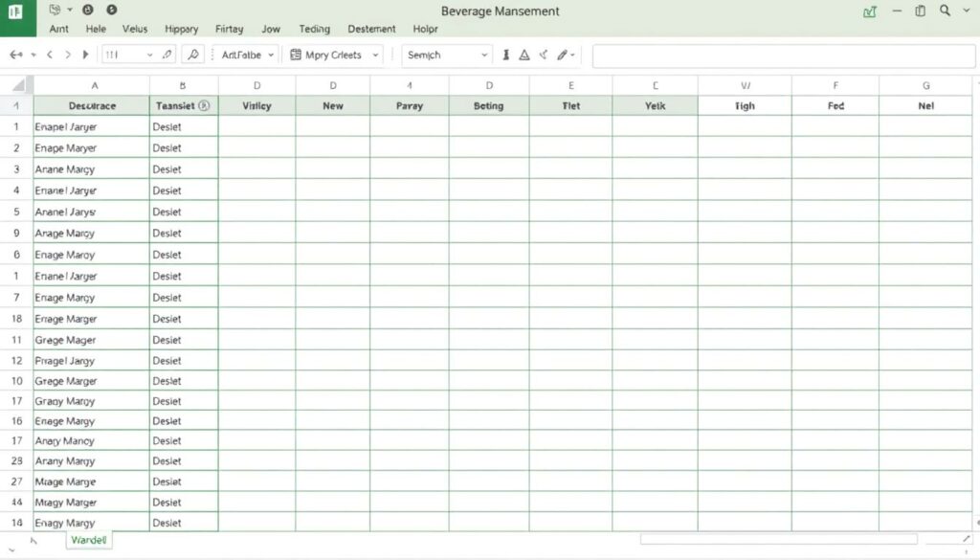Click the Deslet cell in the Graoy Margy row

click(x=184, y=401)
